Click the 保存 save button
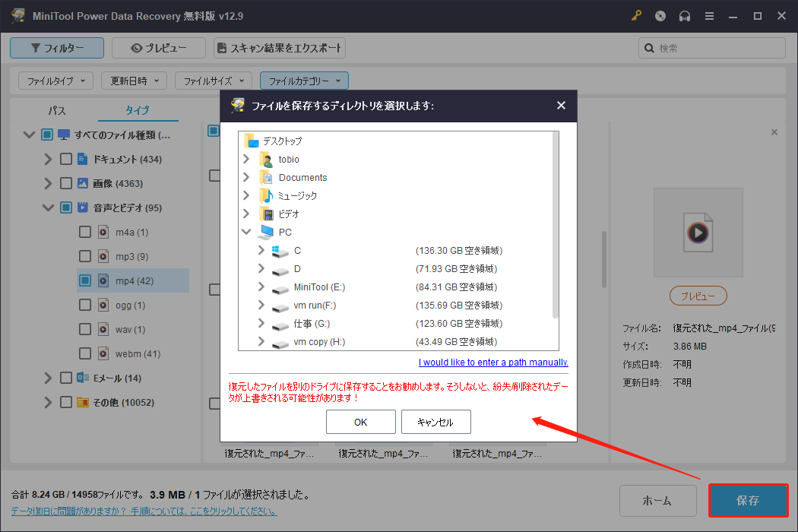Viewport: 798px width, 532px height. [748, 500]
